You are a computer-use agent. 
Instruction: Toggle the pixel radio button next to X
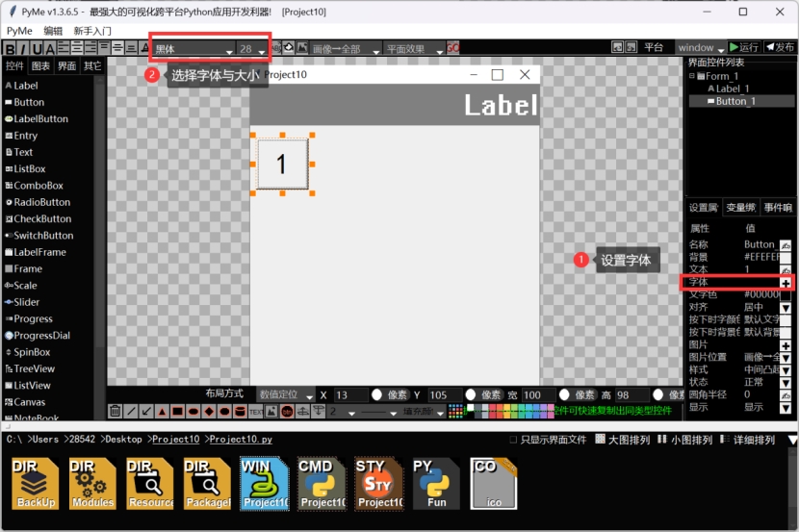(377, 395)
